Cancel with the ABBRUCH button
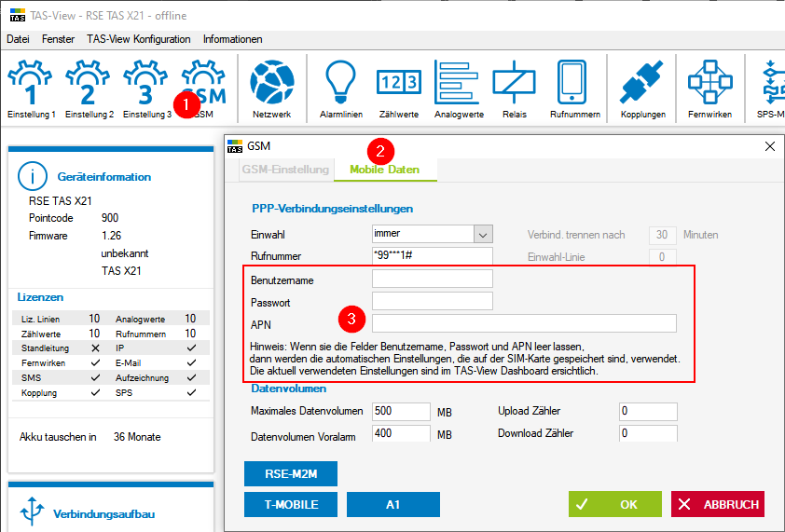Screen dimensions: 785x532 tap(718, 504)
